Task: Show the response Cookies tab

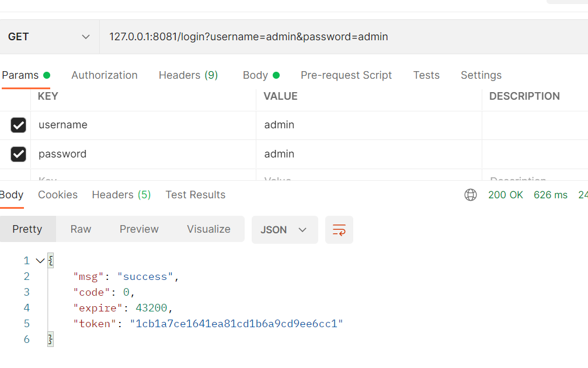Action: [x=58, y=195]
